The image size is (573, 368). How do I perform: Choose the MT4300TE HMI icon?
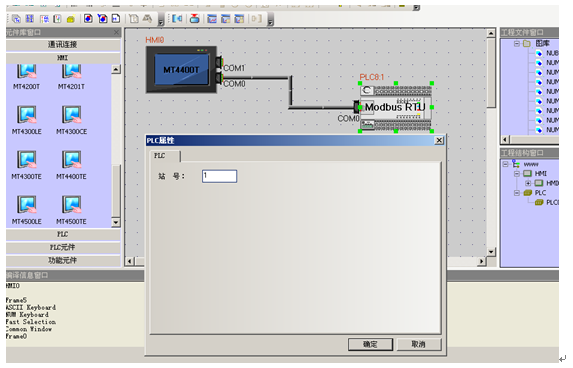coord(27,160)
